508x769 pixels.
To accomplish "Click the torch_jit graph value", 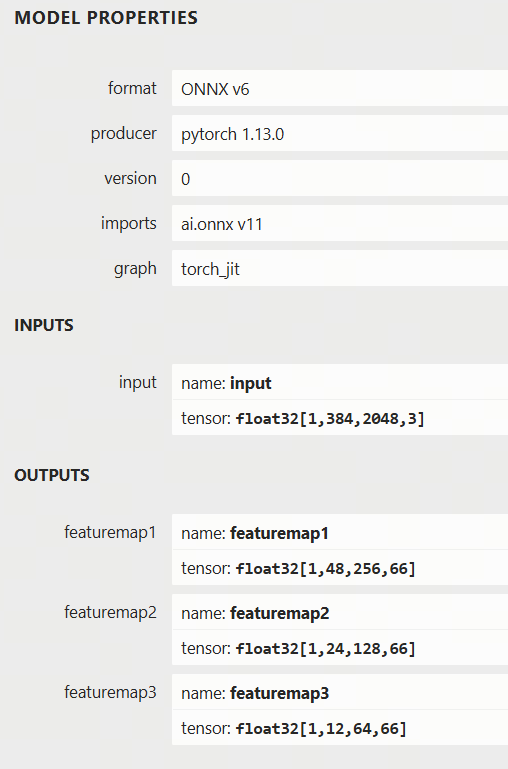I will point(340,268).
